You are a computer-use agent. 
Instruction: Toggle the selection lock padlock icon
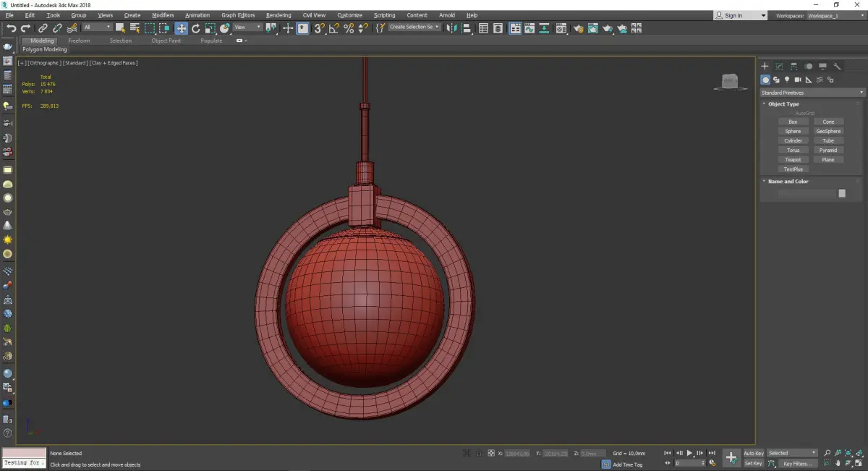tap(478, 453)
